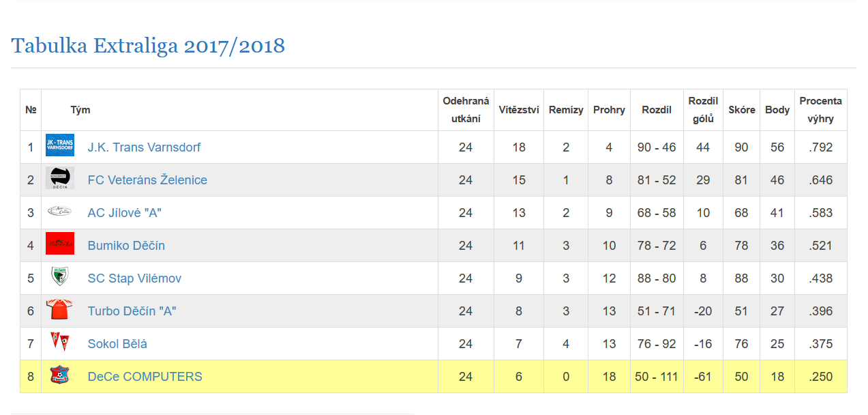Click the J.K. Trans Varnsdorf team logo

point(60,145)
